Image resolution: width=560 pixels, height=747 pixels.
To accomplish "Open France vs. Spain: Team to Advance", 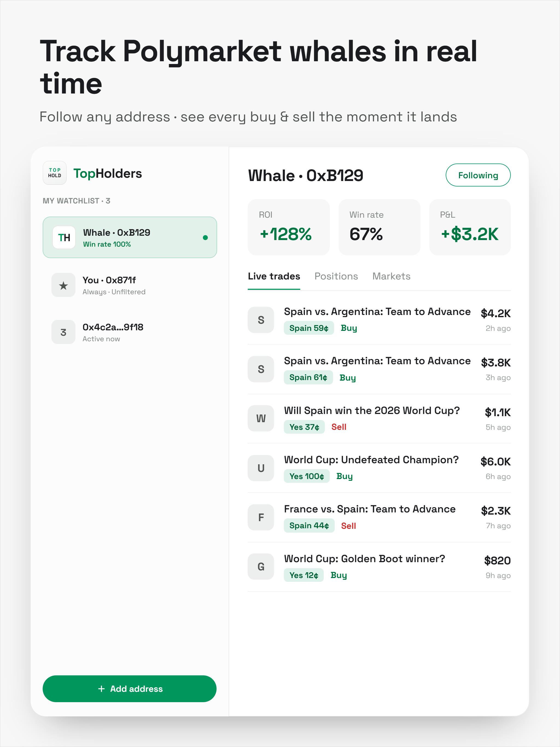I will pos(369,509).
